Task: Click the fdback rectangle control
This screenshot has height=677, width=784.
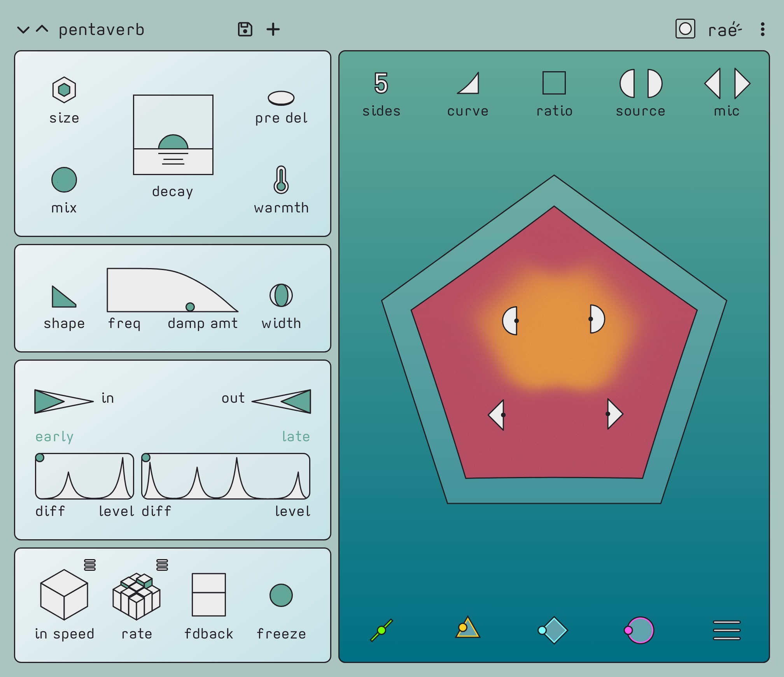Action: tap(209, 595)
